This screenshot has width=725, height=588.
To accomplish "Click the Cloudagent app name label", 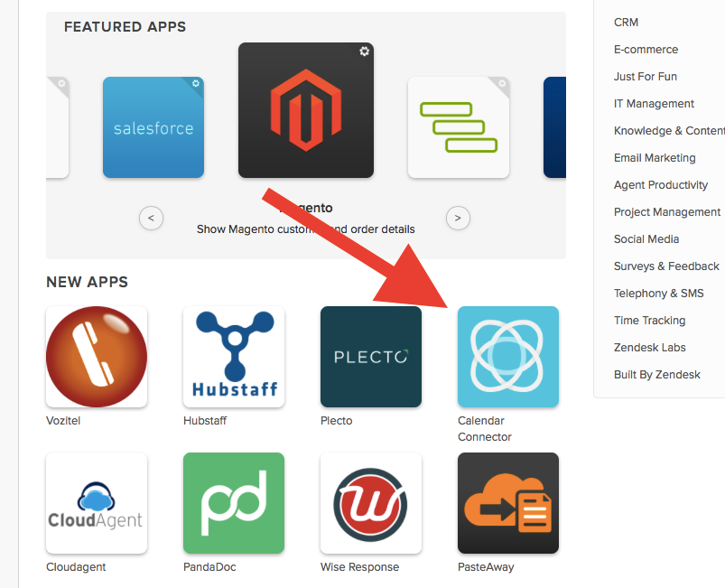I will [x=76, y=567].
